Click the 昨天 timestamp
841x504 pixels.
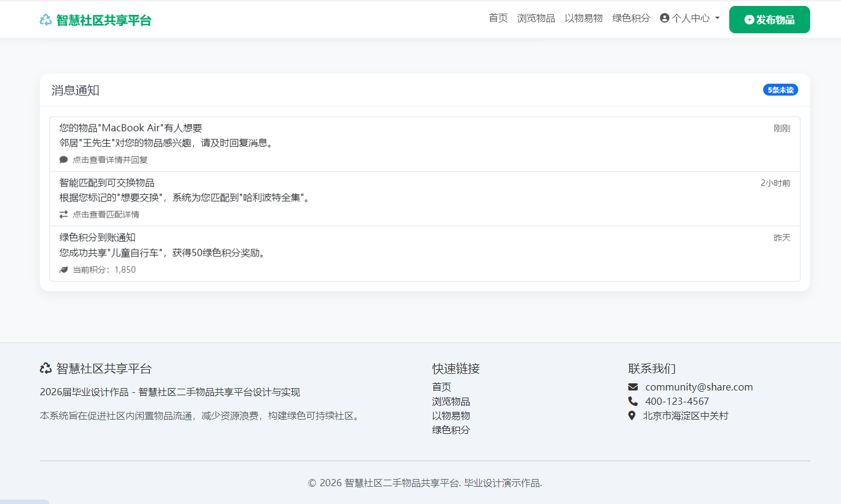(782, 238)
